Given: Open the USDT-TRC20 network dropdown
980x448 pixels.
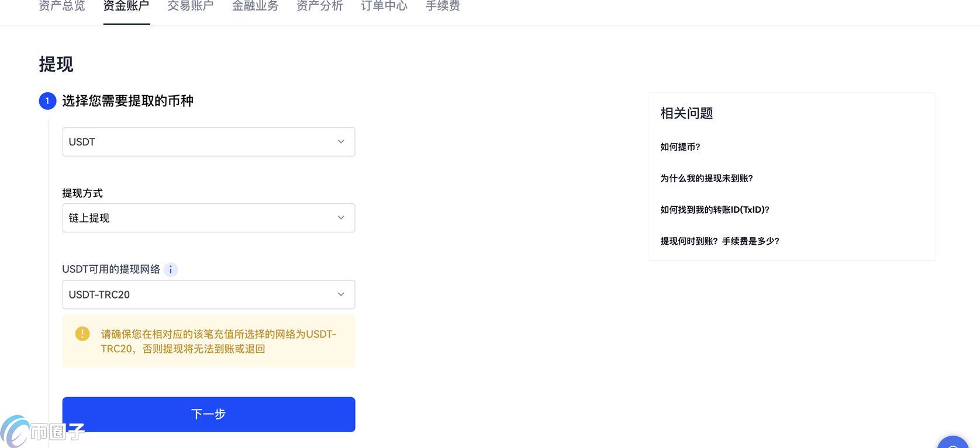Looking at the screenshot, I should (208, 294).
